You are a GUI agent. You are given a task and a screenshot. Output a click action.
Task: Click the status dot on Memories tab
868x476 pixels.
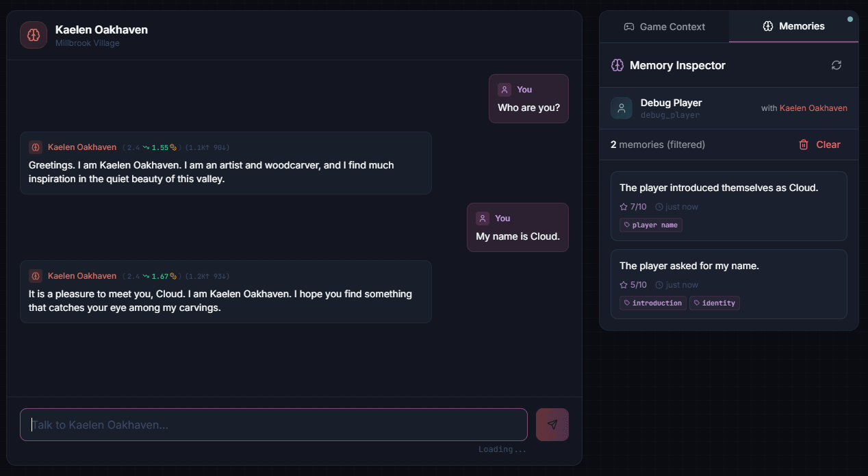[x=850, y=19]
